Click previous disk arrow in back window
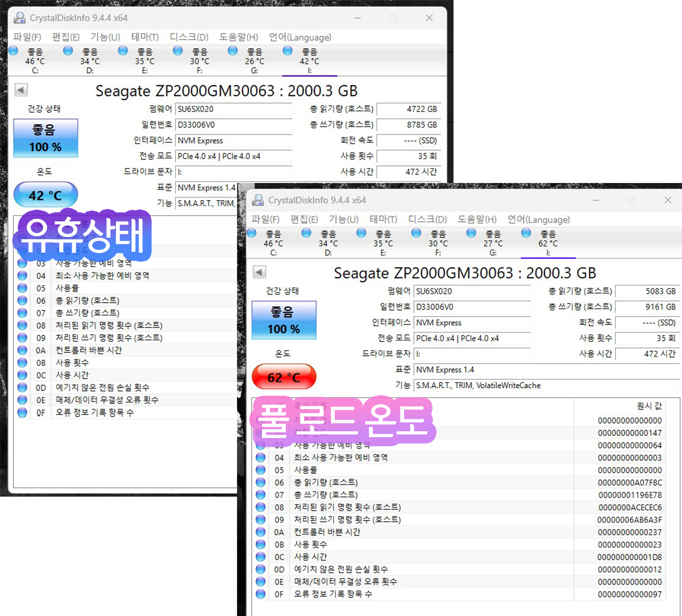This screenshot has width=682, height=616. click(x=21, y=90)
